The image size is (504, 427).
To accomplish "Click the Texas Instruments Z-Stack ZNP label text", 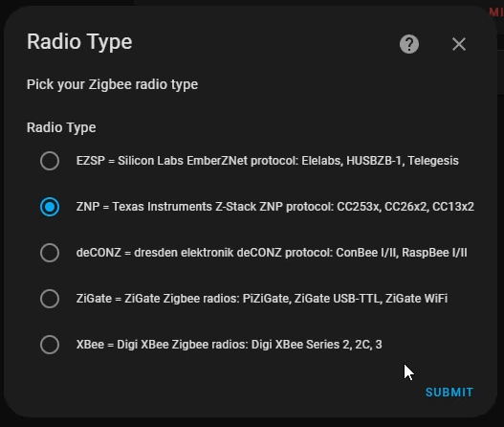I will [x=275, y=207].
